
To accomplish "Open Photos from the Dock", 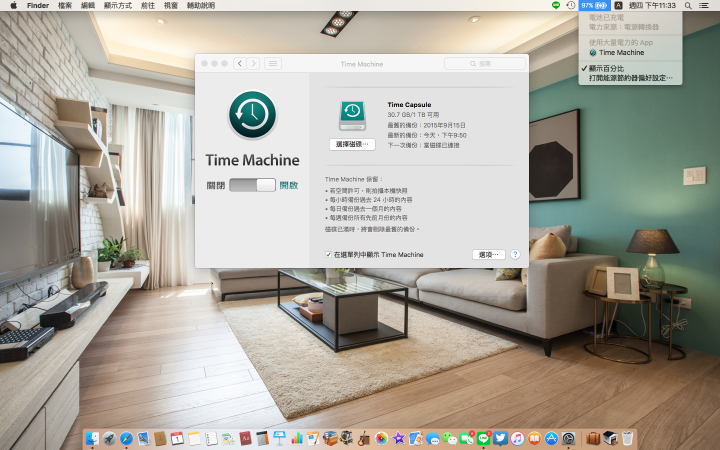I will tap(381, 439).
